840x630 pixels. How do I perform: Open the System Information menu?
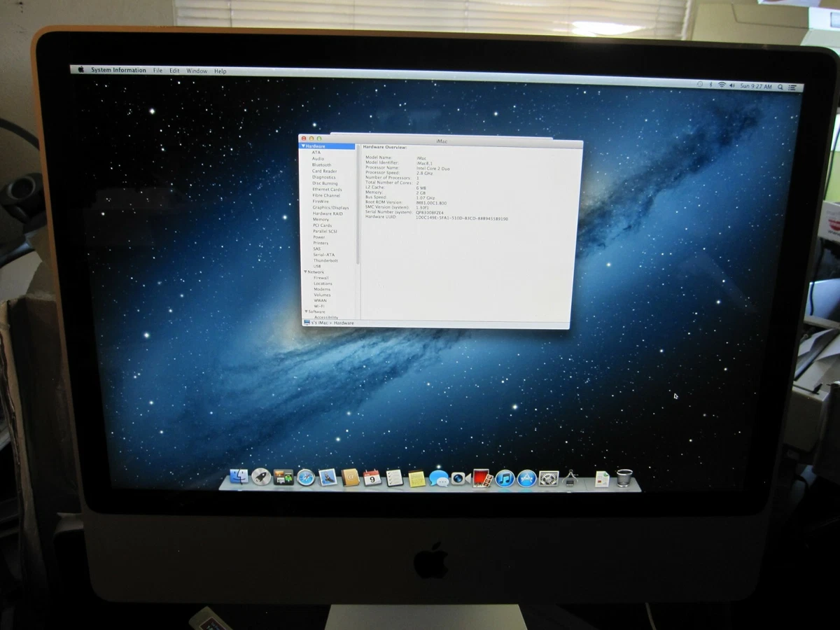click(118, 70)
